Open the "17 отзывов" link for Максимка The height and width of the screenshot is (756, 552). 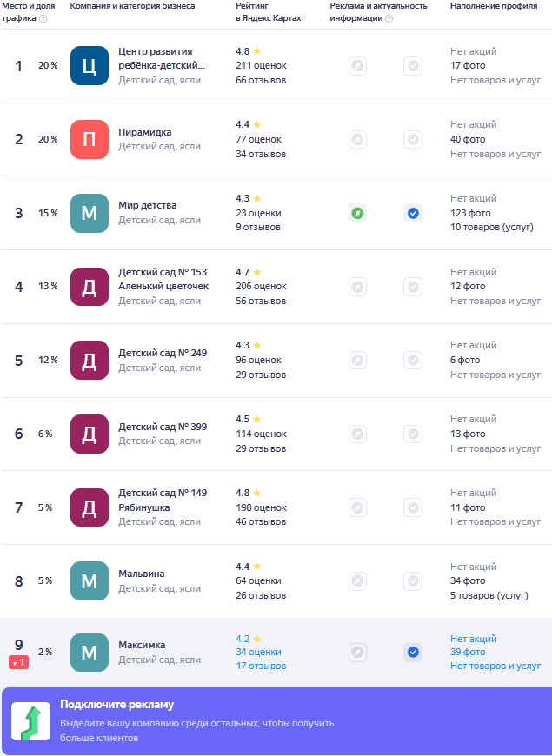pos(261,666)
